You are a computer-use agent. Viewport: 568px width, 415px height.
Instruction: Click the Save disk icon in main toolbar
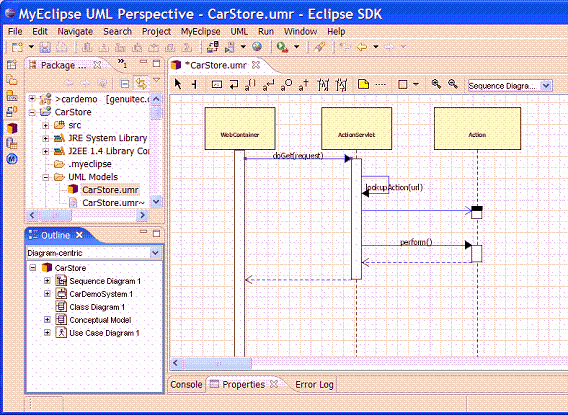45,47
